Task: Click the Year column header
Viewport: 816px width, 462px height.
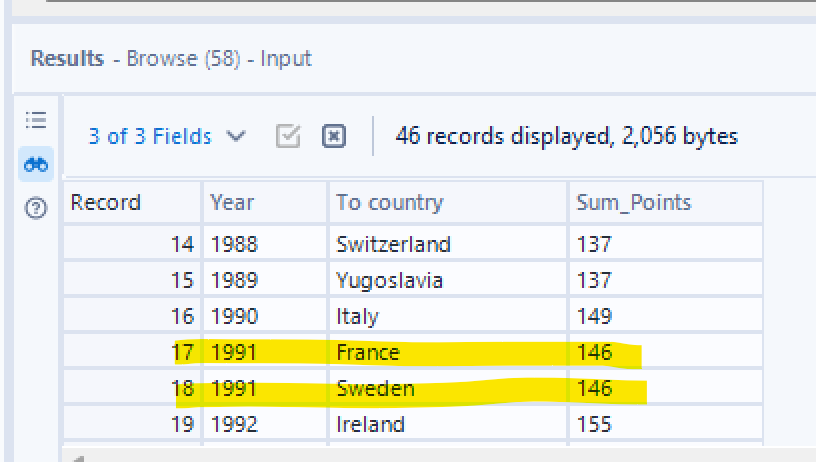Action: (x=265, y=202)
